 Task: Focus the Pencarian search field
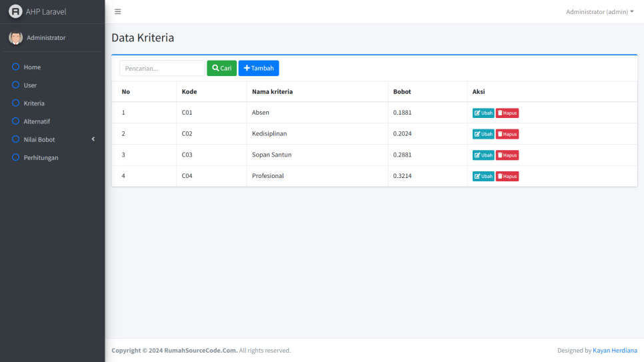coord(162,68)
